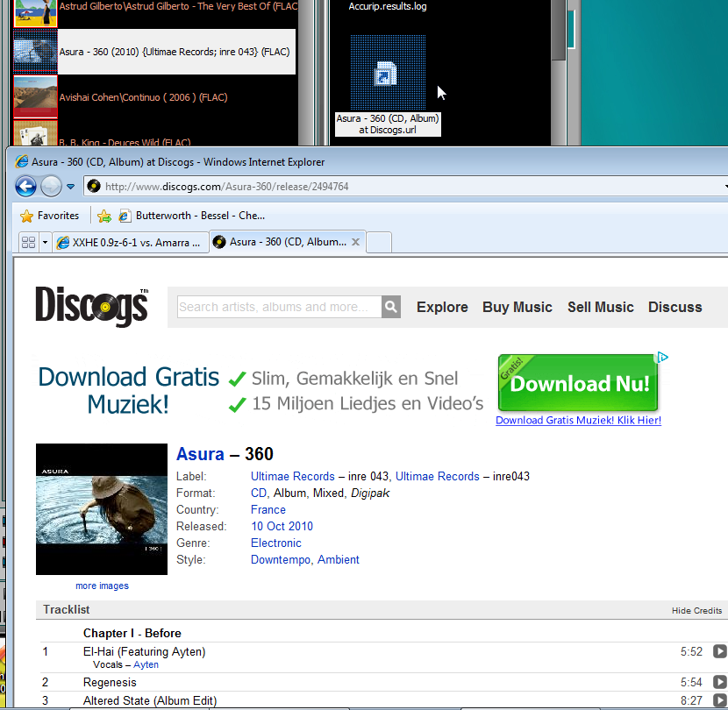Screen dimensions: 728x710
Task: Play track Regenesis
Action: tap(719, 682)
